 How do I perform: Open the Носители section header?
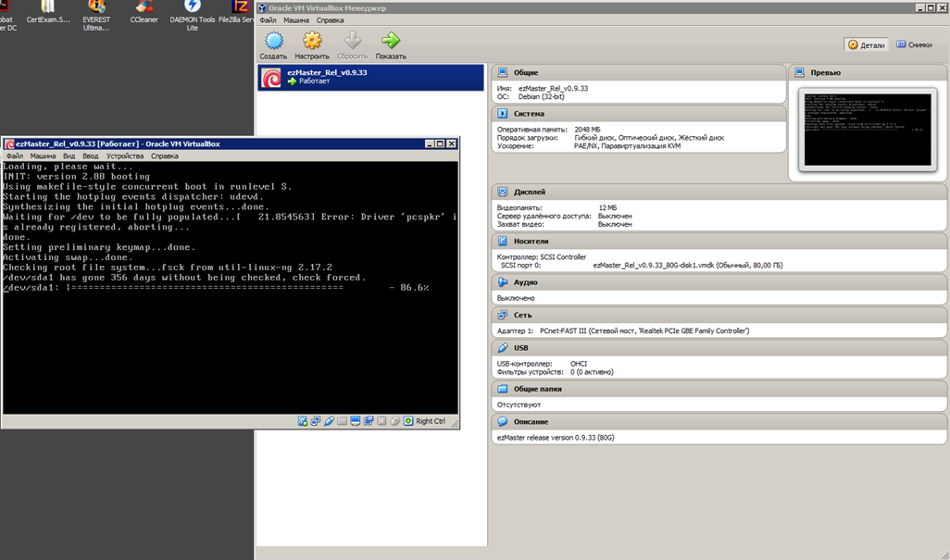(719, 241)
